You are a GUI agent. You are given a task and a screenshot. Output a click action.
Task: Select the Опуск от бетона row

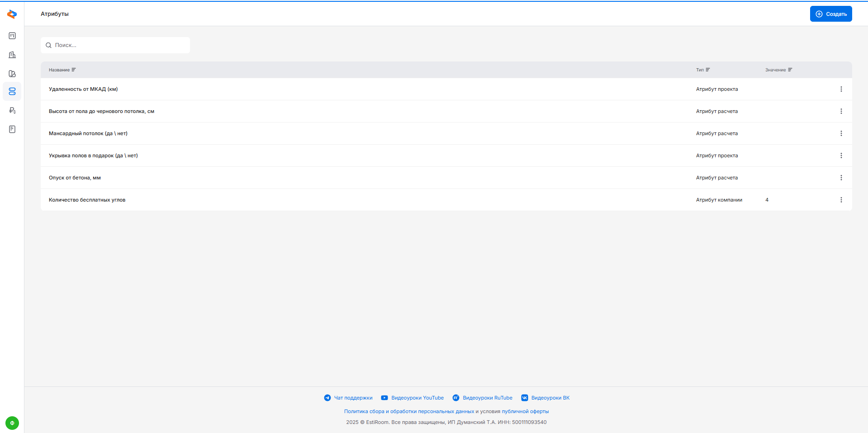pos(75,178)
